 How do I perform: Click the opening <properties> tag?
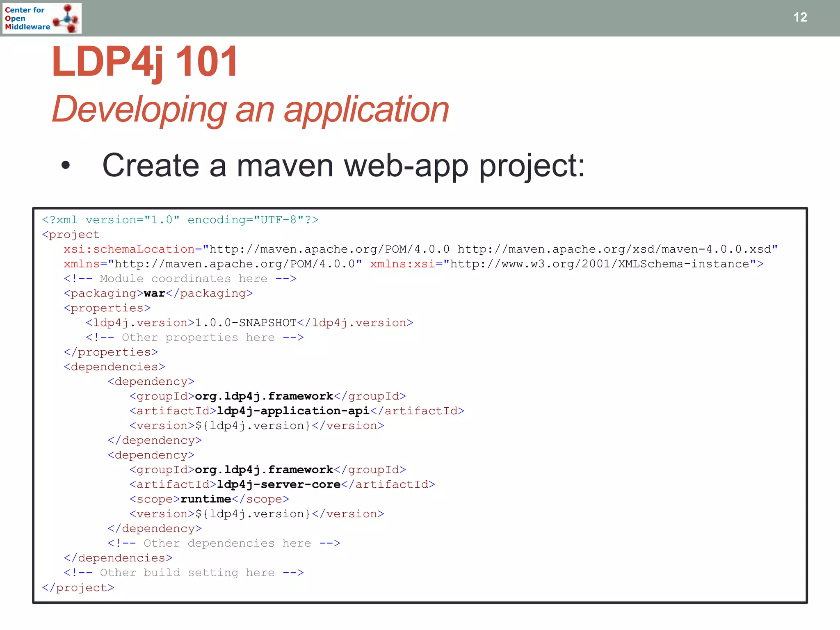(x=107, y=308)
